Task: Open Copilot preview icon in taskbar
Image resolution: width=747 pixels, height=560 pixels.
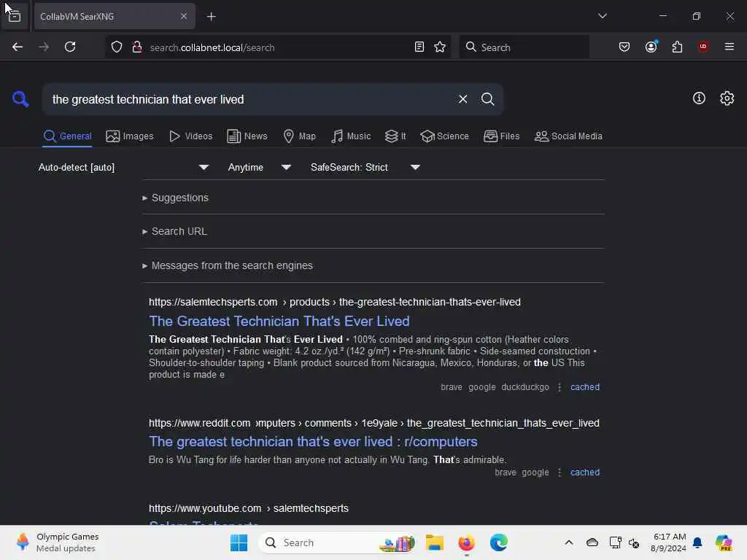Action: [x=724, y=542]
